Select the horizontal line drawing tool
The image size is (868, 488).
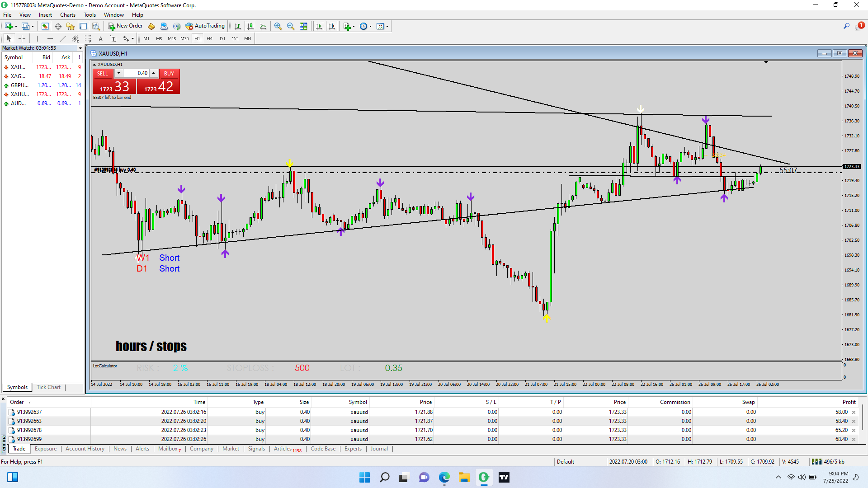(x=50, y=38)
